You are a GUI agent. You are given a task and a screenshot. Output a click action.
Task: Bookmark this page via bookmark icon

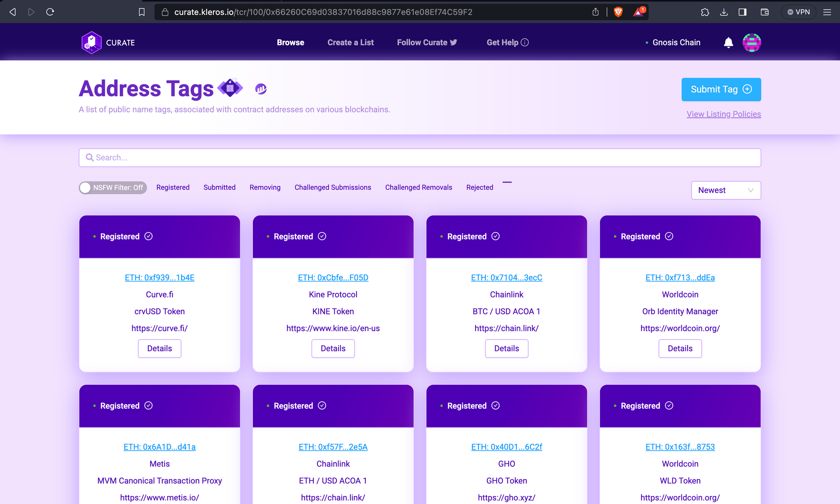[142, 12]
